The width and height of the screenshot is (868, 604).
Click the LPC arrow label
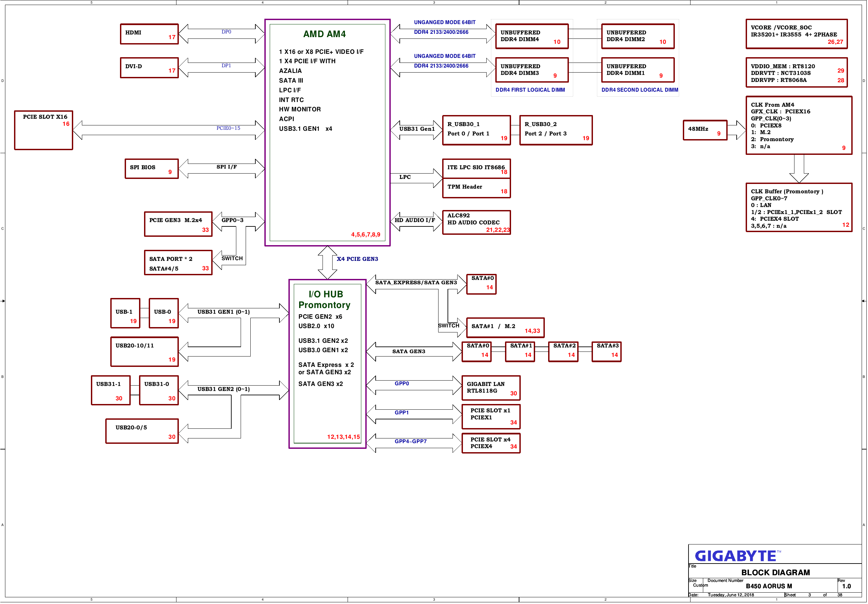(x=405, y=177)
